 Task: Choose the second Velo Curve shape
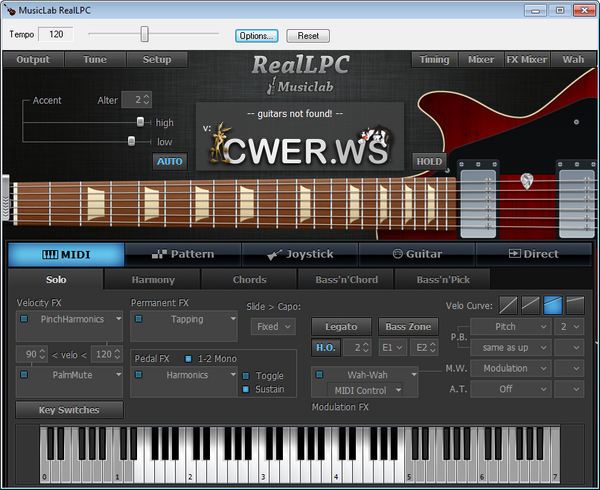530,304
